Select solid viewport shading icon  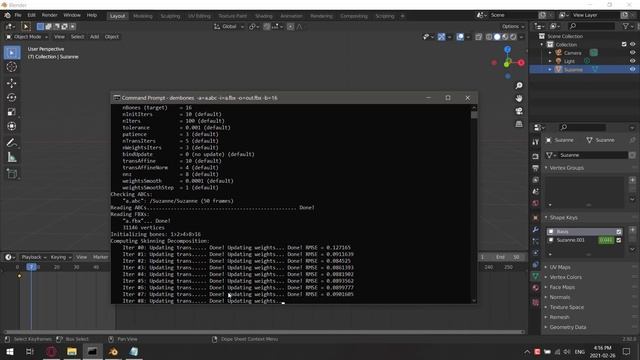497,37
